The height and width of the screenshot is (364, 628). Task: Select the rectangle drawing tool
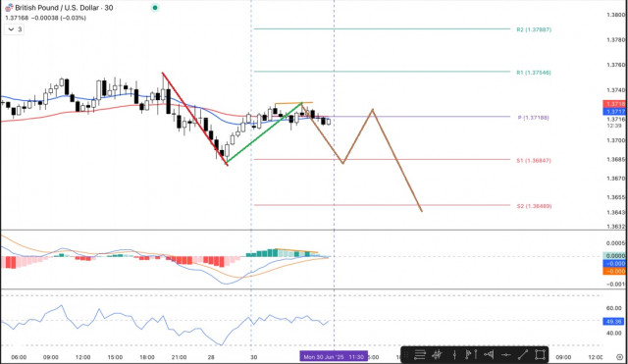[540, 354]
